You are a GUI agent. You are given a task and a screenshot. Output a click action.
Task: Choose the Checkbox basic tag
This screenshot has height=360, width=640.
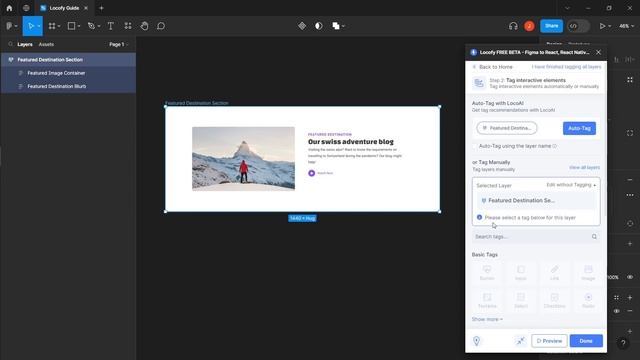(x=554, y=300)
